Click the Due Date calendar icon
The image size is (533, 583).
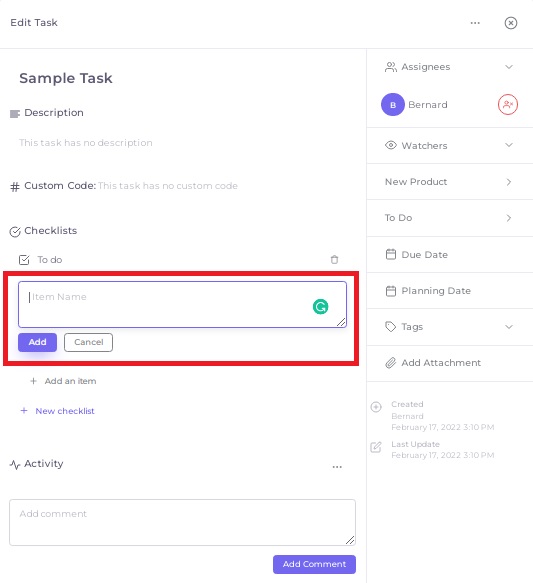391,254
